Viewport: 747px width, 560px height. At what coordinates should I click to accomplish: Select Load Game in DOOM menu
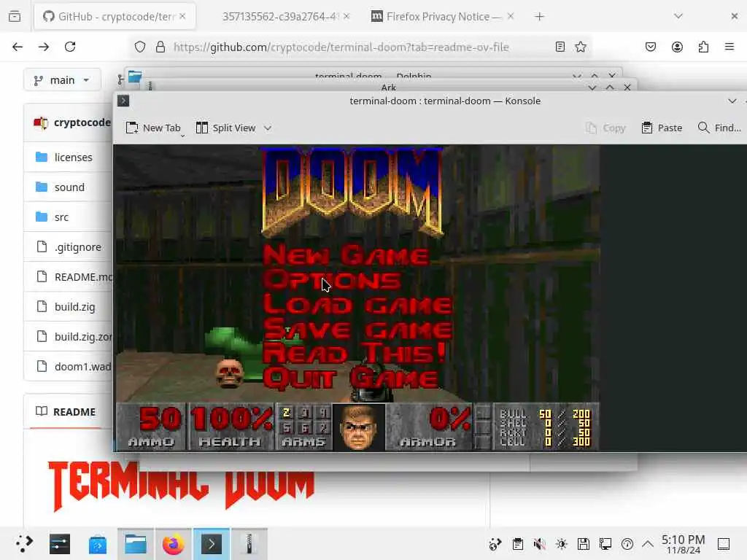pos(357,305)
